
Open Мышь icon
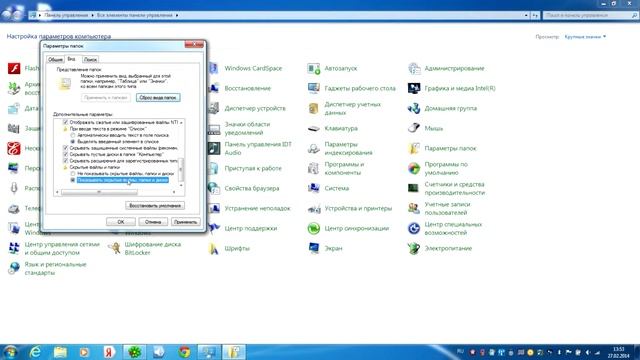tap(414, 128)
